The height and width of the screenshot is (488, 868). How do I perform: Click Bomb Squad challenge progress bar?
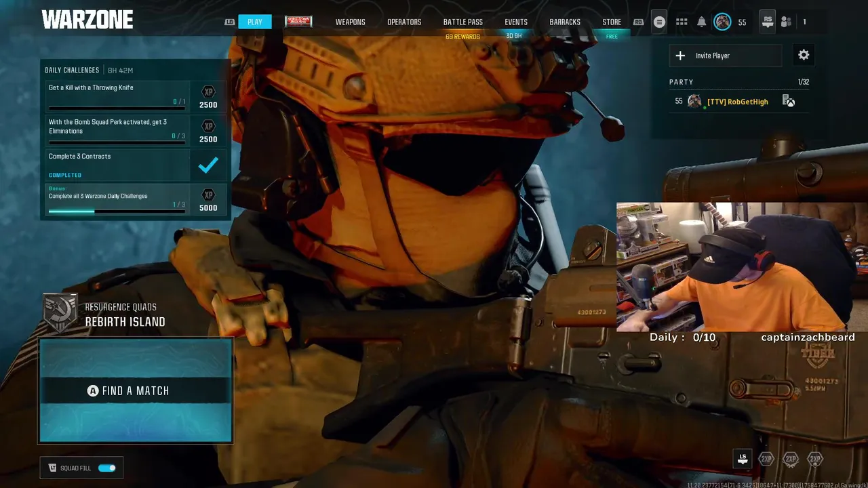[x=117, y=142]
